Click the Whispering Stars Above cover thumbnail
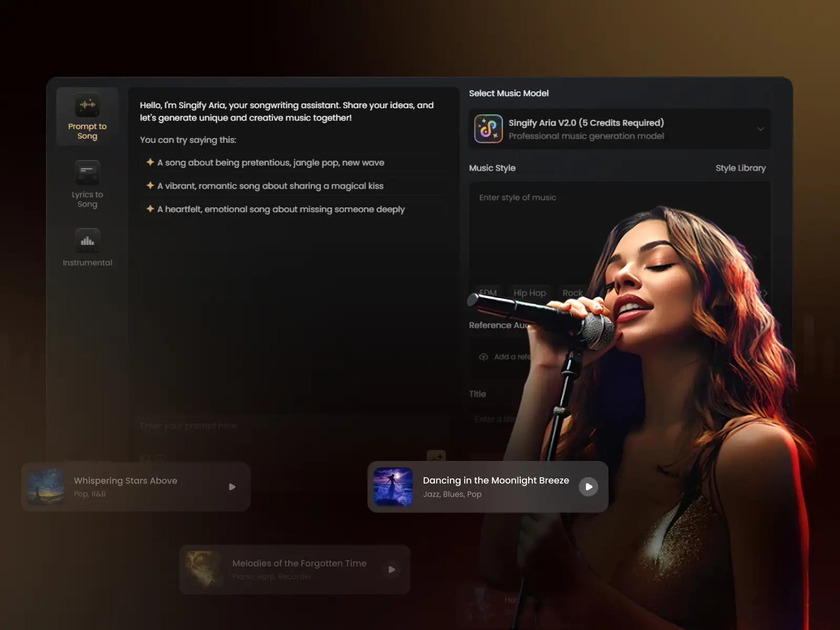Viewport: 840px width, 630px height. tap(46, 487)
